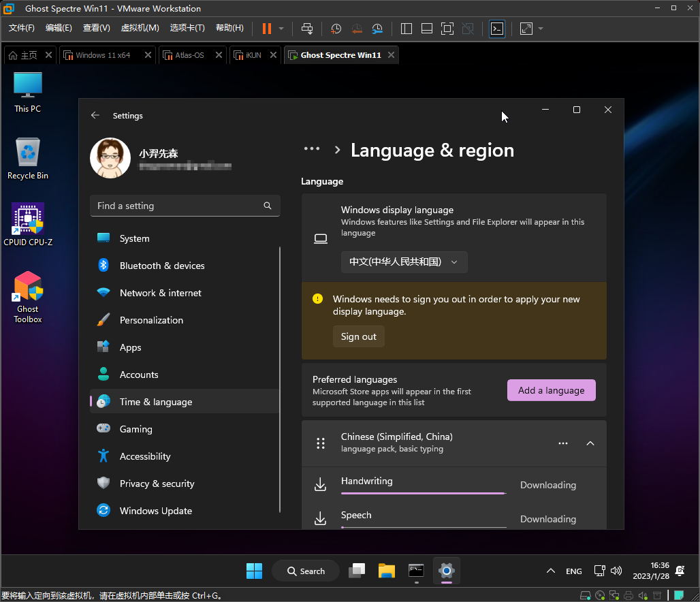Click the Add a language button
This screenshot has width=700, height=602.
(551, 390)
